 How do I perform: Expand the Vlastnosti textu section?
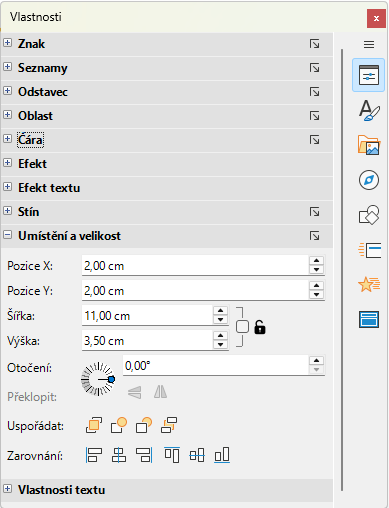(x=8, y=489)
